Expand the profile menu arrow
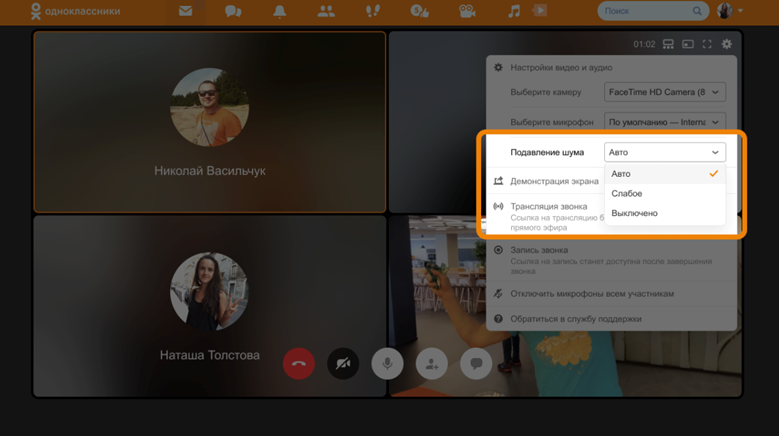The image size is (779, 436). click(740, 10)
